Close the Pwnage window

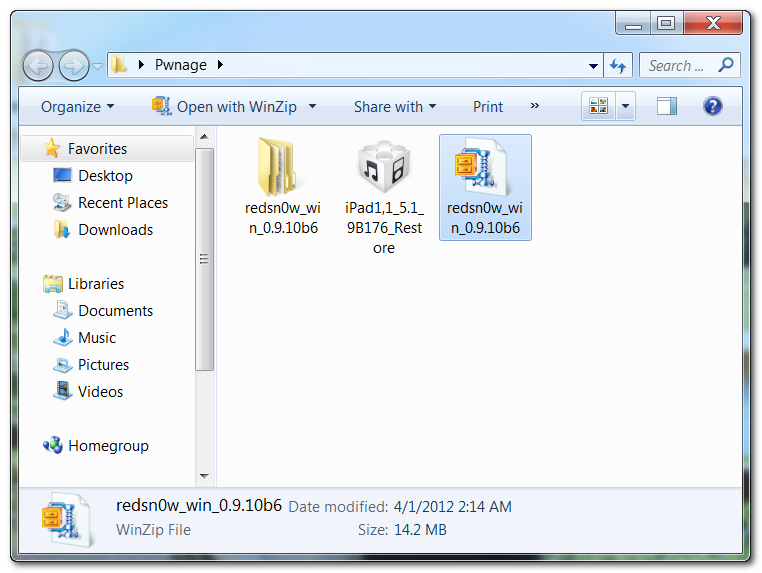[x=713, y=23]
